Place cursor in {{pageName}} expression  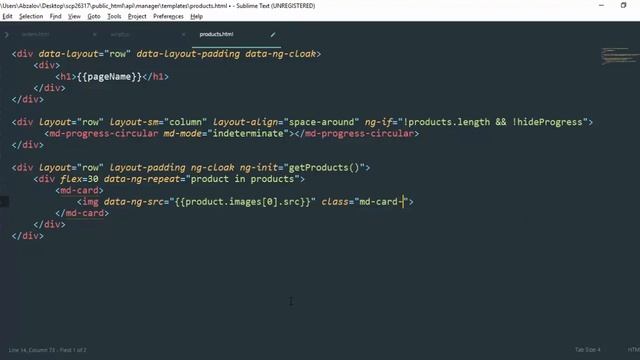(x=109, y=76)
